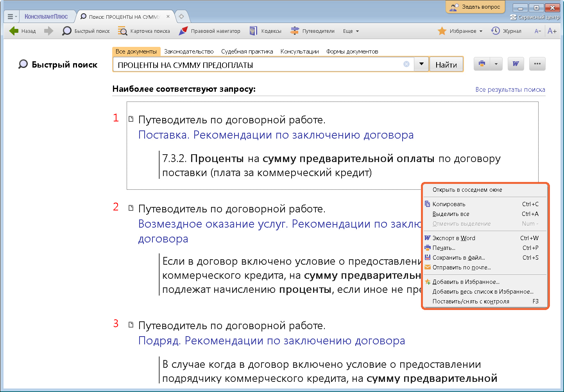The height and width of the screenshot is (392, 564).
Task: Open Сервисный центр
Action: (x=535, y=17)
